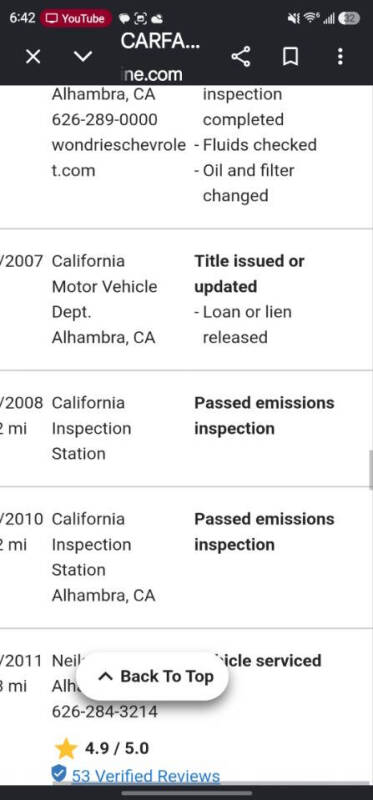Open the 53 Verified Reviews link
Viewport: 373px width, 800px height.
tap(145, 776)
